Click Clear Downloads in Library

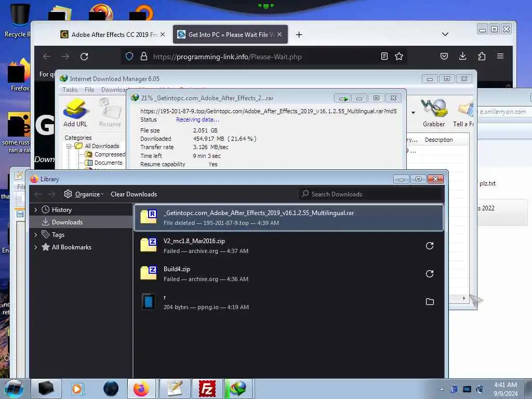134,194
